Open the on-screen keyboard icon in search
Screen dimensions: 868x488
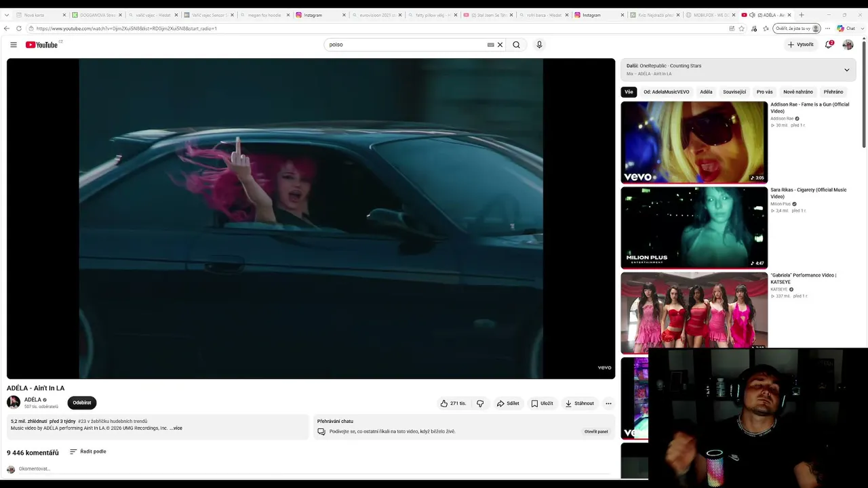click(x=490, y=45)
